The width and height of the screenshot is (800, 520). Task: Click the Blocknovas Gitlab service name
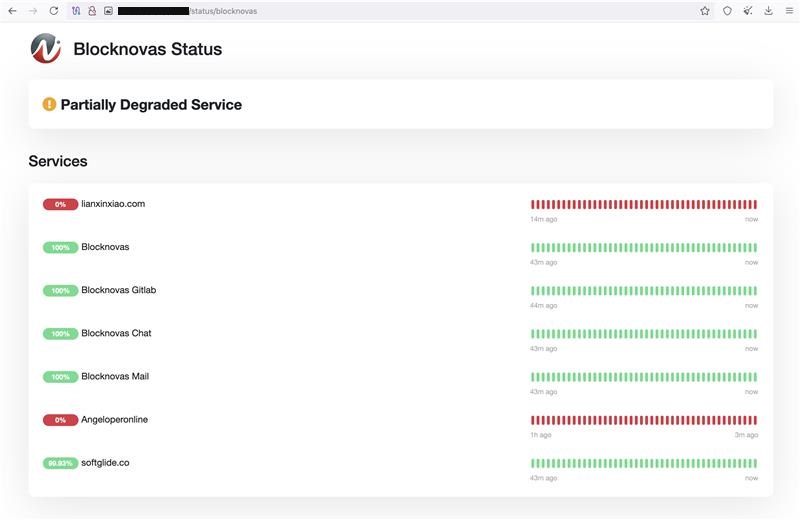[x=118, y=290]
